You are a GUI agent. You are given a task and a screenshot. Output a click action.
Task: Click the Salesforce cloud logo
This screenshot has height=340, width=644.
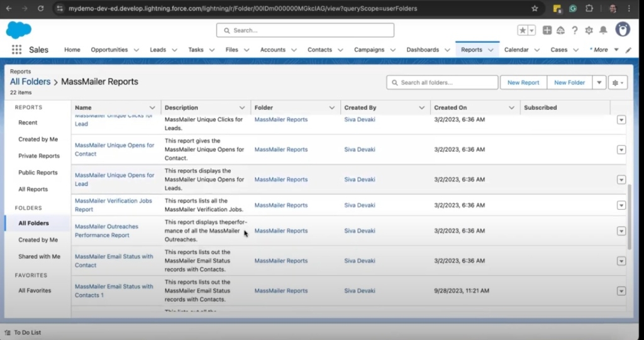[18, 30]
